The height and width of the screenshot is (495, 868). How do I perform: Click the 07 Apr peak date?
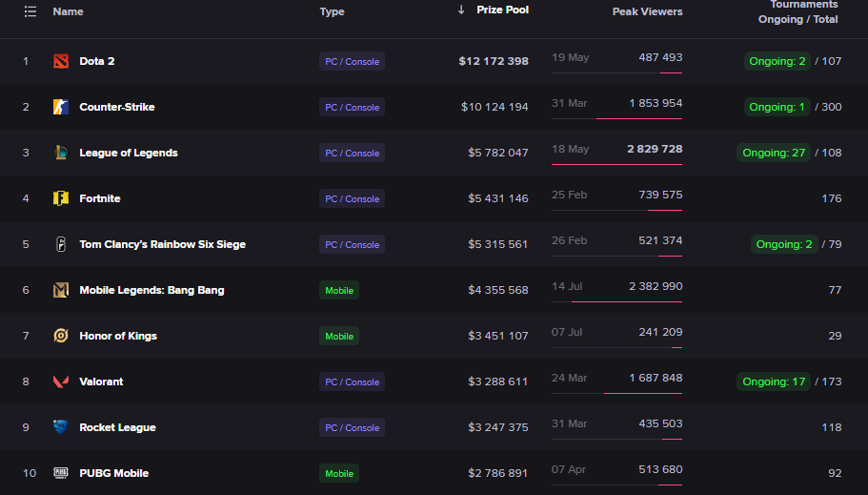point(569,469)
